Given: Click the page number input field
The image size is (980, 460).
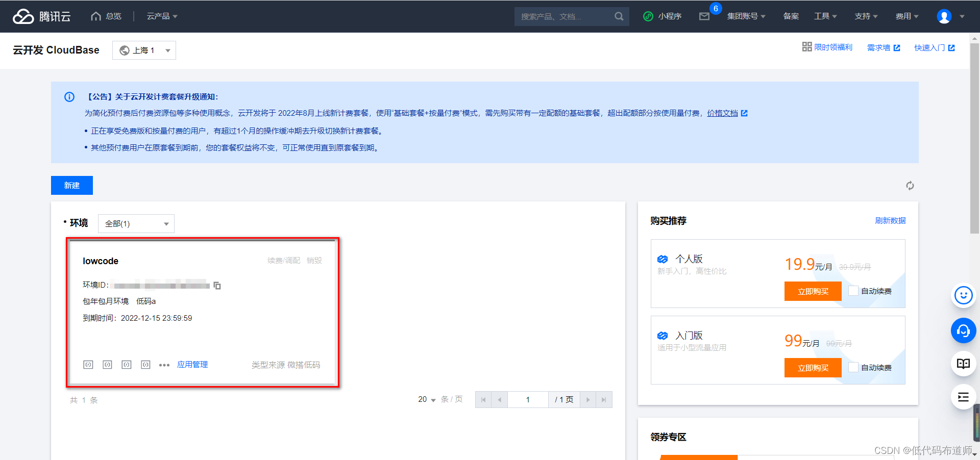Looking at the screenshot, I should pos(528,400).
